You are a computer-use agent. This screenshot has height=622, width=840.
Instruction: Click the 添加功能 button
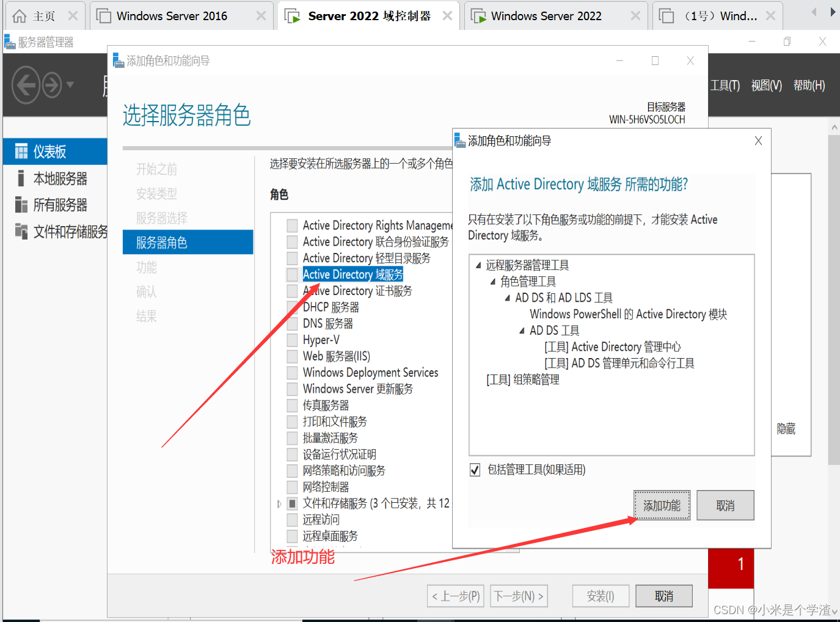click(662, 505)
